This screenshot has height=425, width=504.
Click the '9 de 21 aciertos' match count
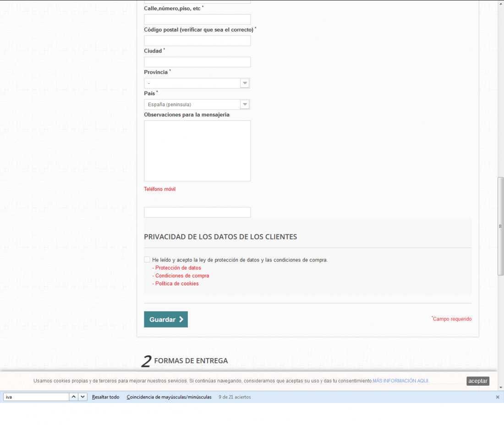pos(235,397)
